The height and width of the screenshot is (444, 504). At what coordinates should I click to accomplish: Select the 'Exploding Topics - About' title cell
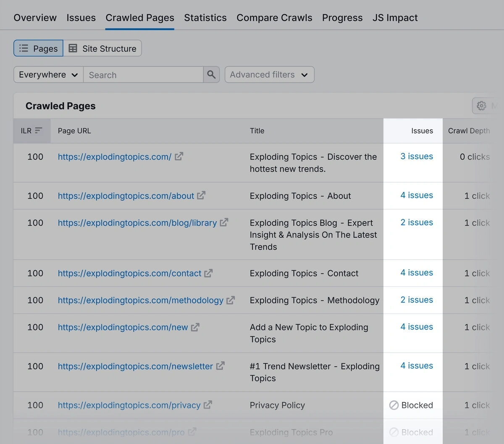click(x=300, y=196)
